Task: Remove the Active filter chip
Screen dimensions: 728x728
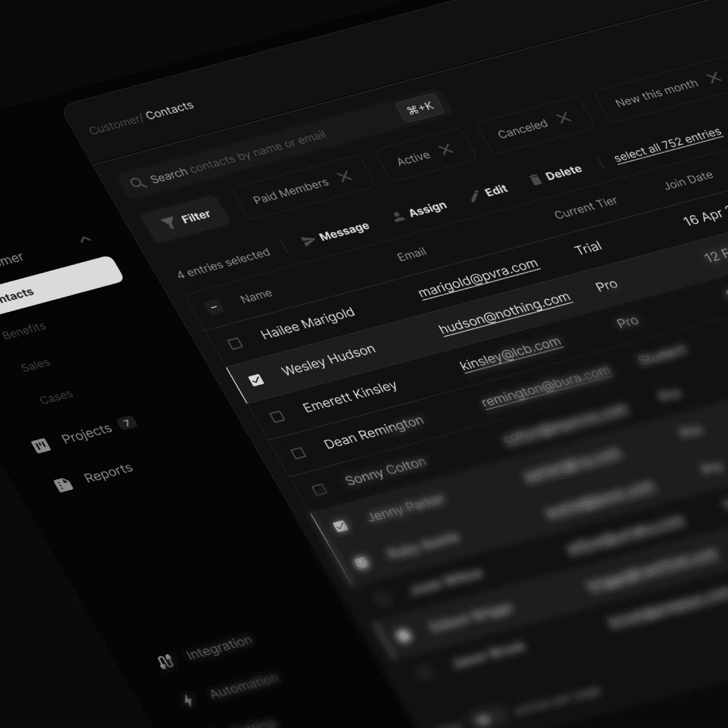Action: (x=446, y=150)
